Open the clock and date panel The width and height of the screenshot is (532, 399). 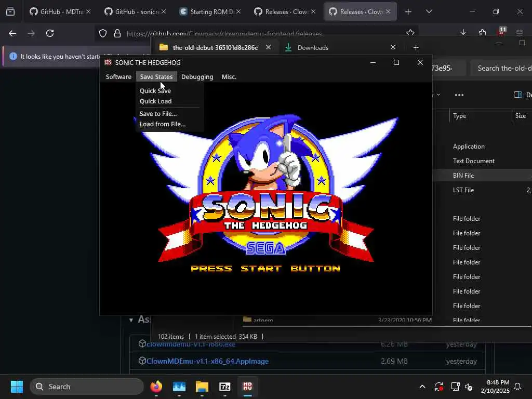tap(495, 387)
